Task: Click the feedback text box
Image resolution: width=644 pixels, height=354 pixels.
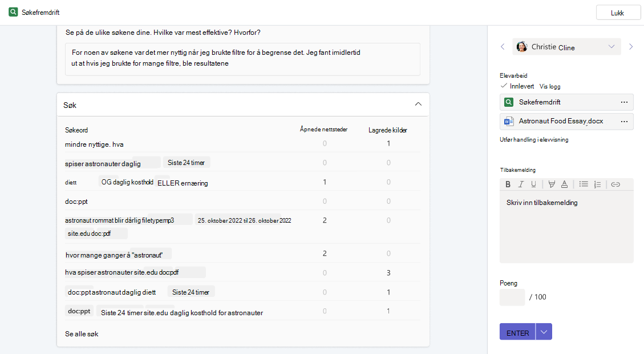Action: coord(566,227)
